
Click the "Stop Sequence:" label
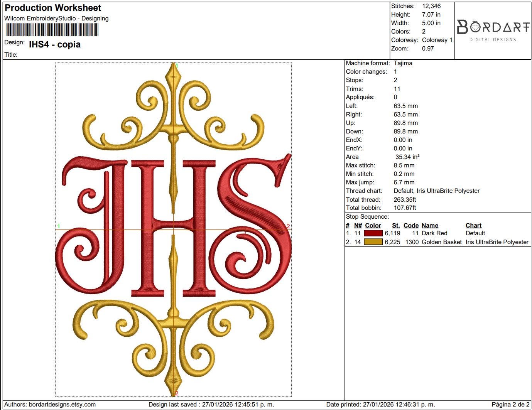[x=367, y=216]
